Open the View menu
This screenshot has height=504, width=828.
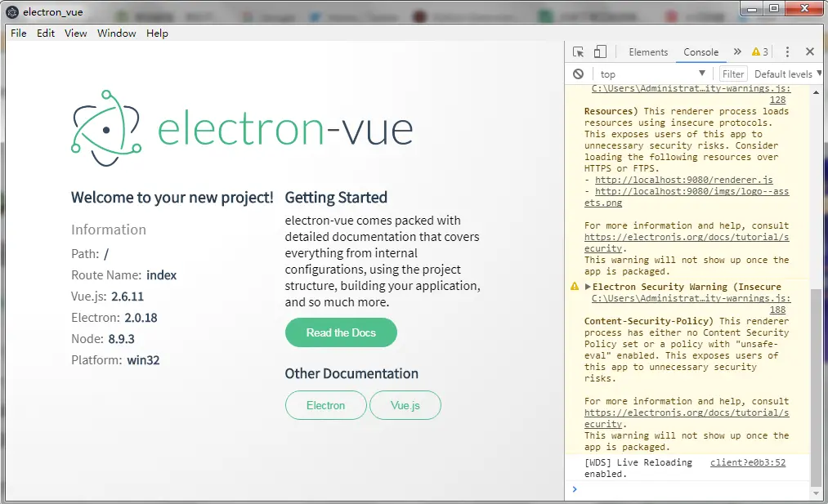(x=75, y=33)
